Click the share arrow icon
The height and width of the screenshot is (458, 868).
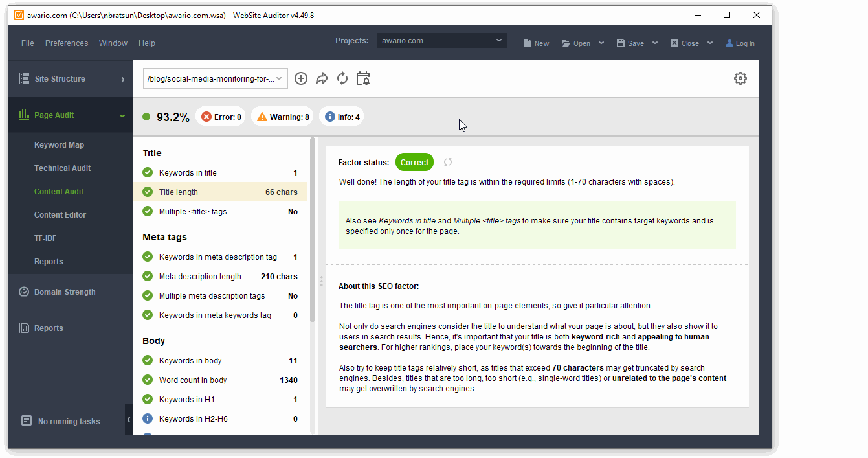pos(322,78)
